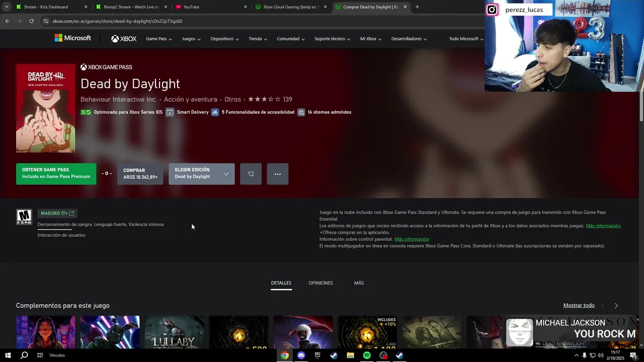Switch to the Blamp2 Stream browser tab

pos(131,7)
